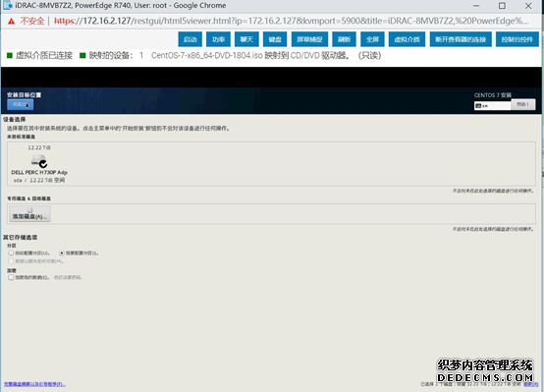Click the 12.22 TiB size label above disk
This screenshot has height=392, width=544.
39,147
